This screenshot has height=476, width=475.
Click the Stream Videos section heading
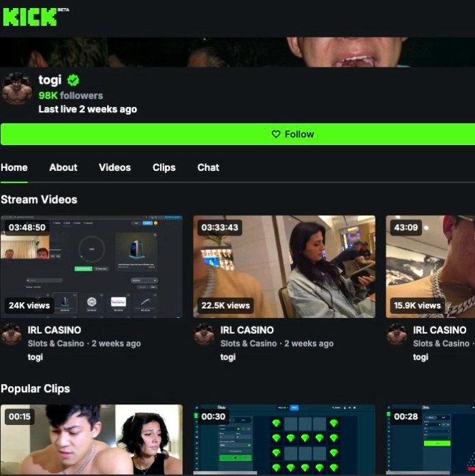pyautogui.click(x=39, y=200)
